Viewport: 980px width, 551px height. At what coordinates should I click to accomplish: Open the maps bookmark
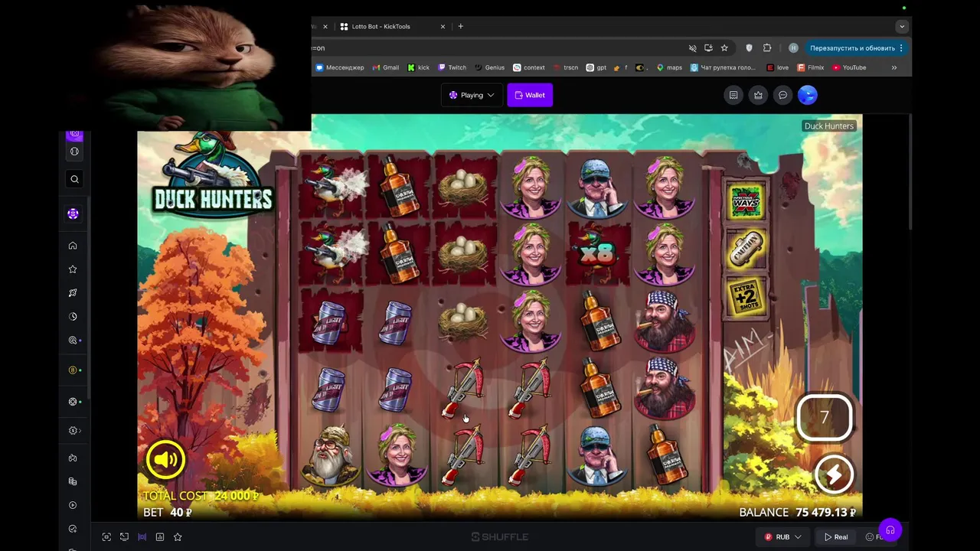coord(669,67)
